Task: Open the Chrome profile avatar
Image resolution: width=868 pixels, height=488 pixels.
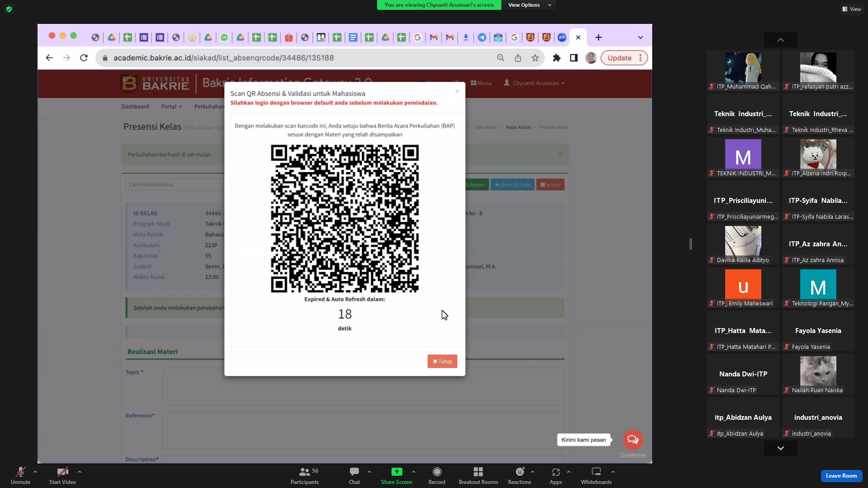Action: [591, 58]
